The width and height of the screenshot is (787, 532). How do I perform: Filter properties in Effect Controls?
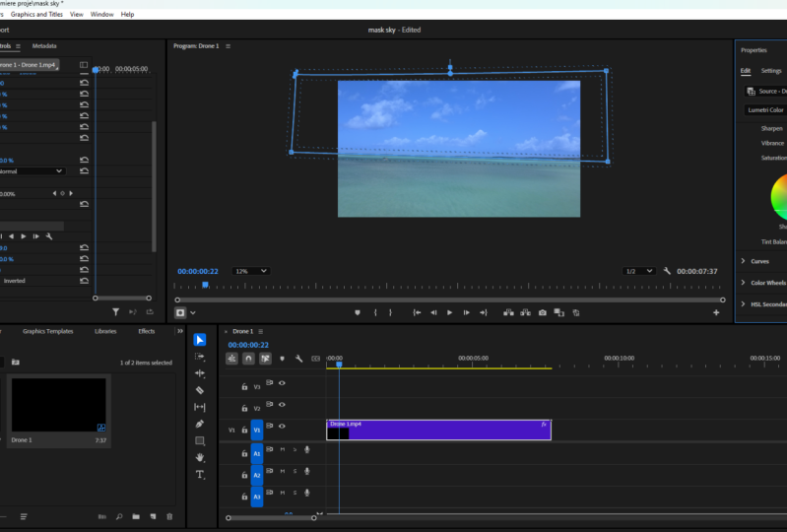coord(116,312)
